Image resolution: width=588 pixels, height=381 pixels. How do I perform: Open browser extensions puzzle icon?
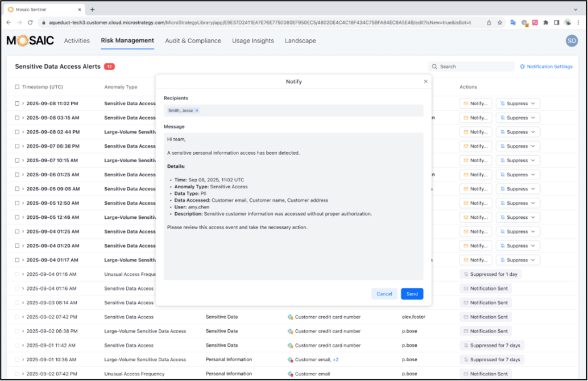coord(546,23)
